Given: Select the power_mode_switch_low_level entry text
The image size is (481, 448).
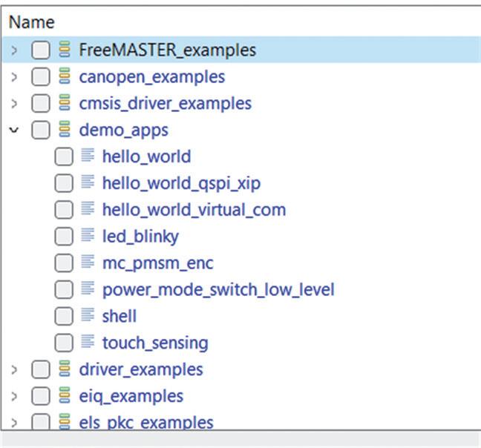Looking at the screenshot, I should coord(218,290).
